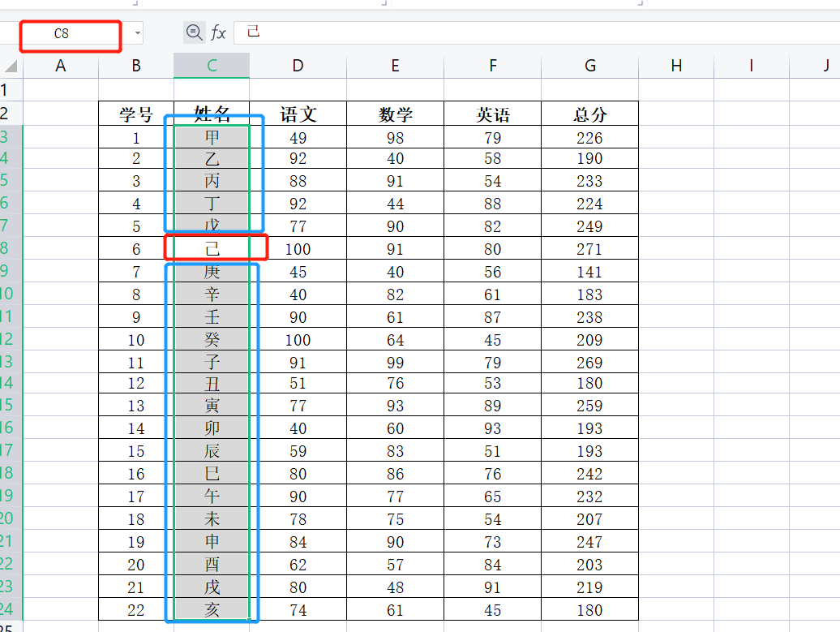Image resolution: width=840 pixels, height=632 pixels.
Task: Select the name cell 酉
Action: pyautogui.click(x=212, y=564)
